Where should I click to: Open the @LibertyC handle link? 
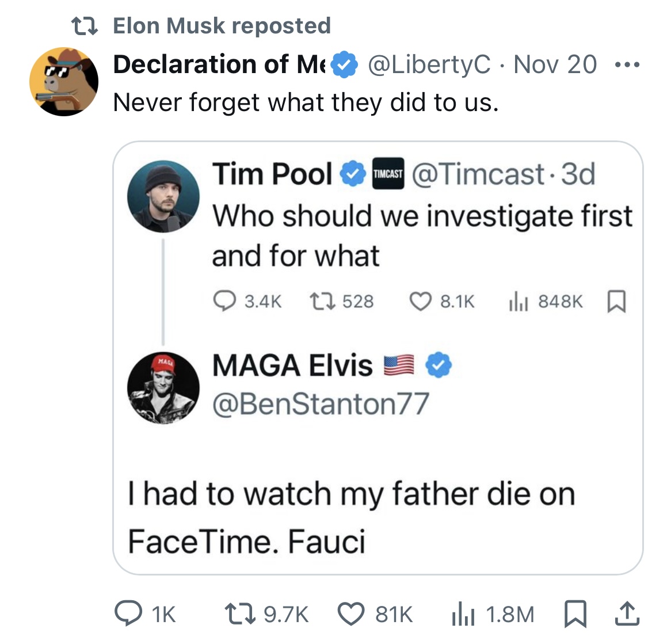(429, 64)
